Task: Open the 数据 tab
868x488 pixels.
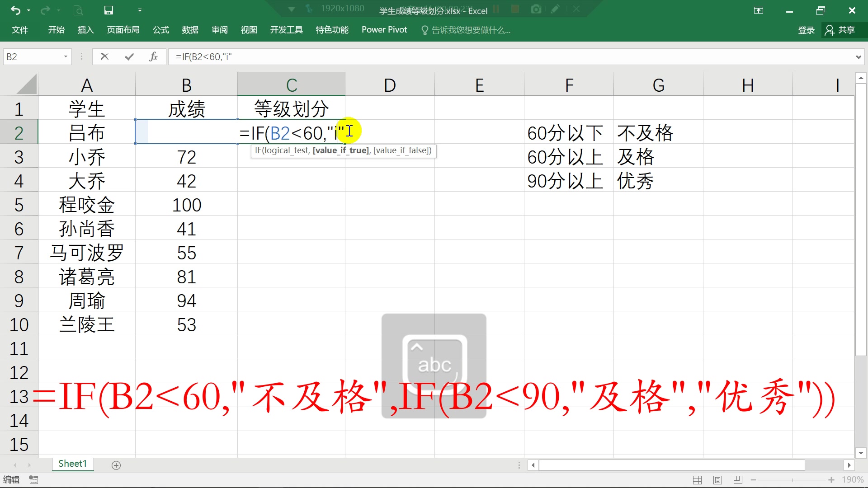Action: pos(190,30)
